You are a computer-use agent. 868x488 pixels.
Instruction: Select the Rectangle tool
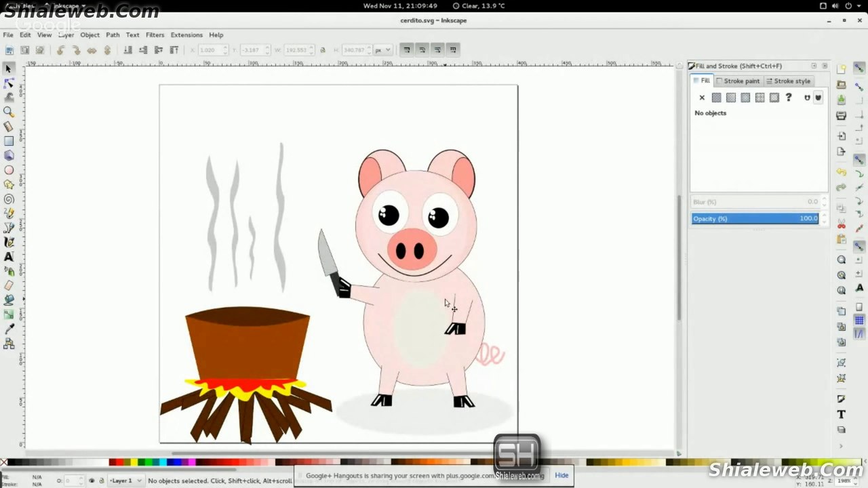pyautogui.click(x=9, y=141)
